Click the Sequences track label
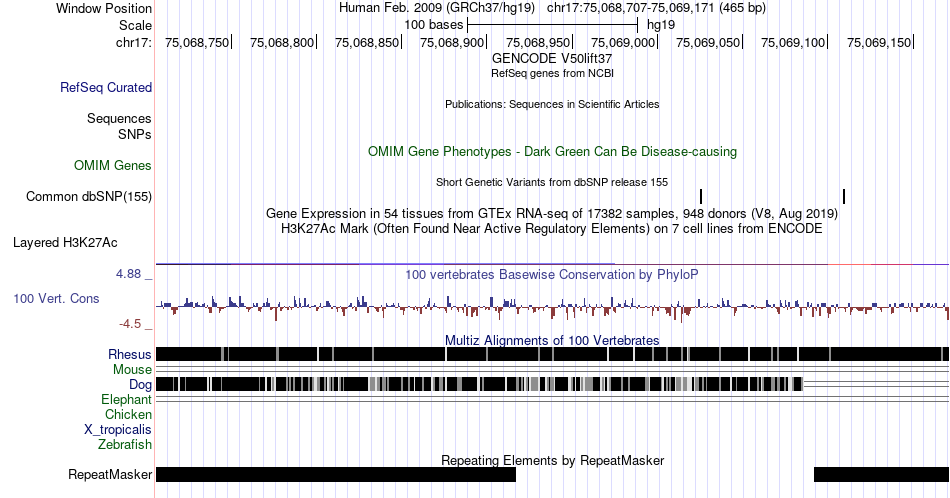The height and width of the screenshot is (498, 950). [119, 119]
